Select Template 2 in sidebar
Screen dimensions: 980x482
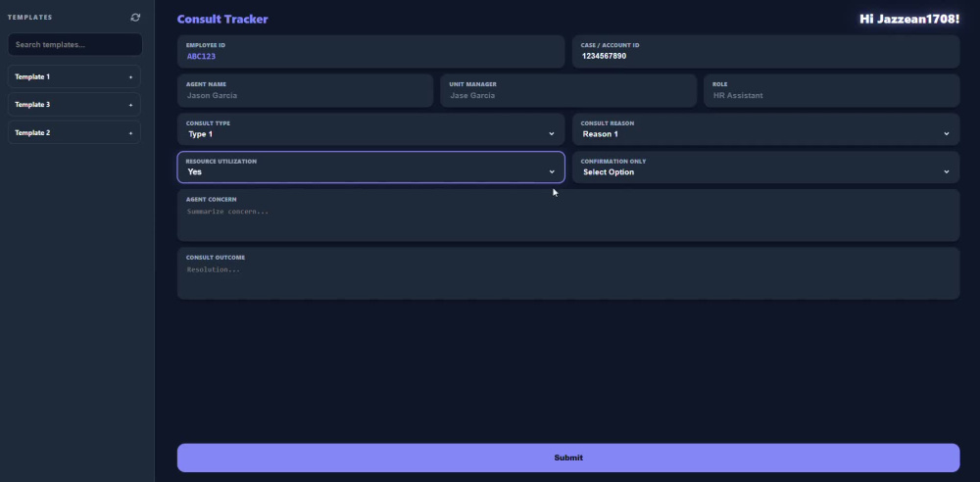point(74,132)
